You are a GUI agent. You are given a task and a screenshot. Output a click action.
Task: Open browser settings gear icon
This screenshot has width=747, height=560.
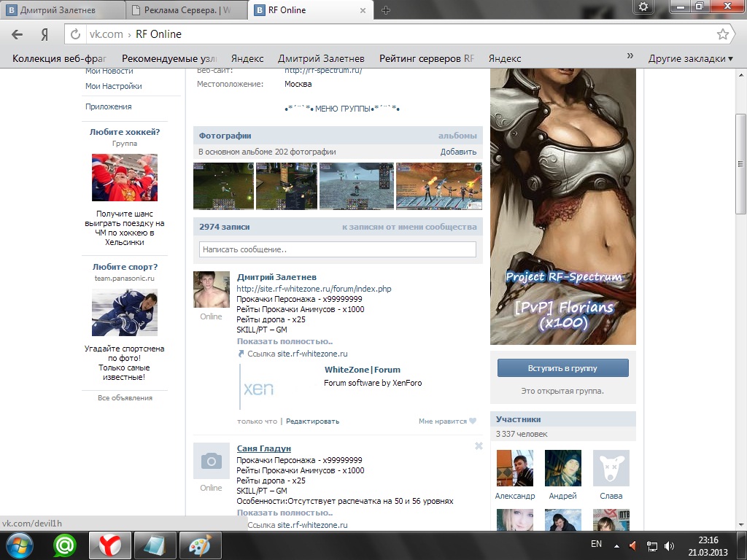(x=643, y=7)
